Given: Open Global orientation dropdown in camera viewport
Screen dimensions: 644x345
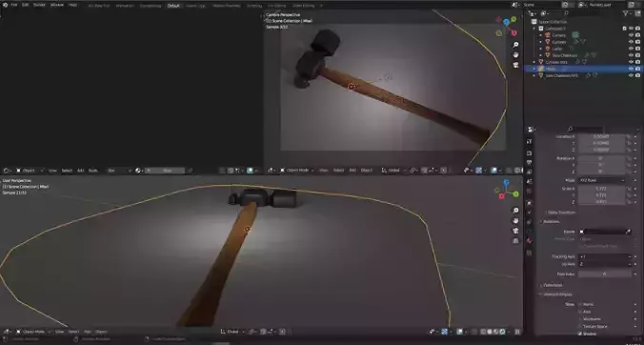Looking at the screenshot, I should point(392,170).
